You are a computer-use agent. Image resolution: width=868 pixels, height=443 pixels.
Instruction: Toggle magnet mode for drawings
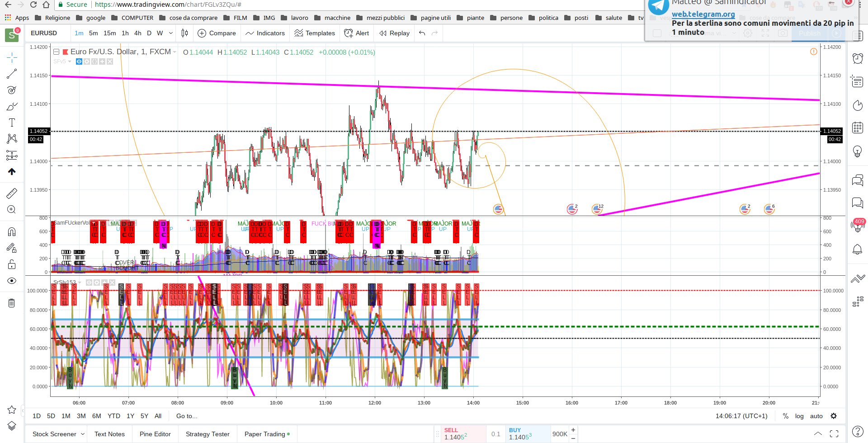12,232
